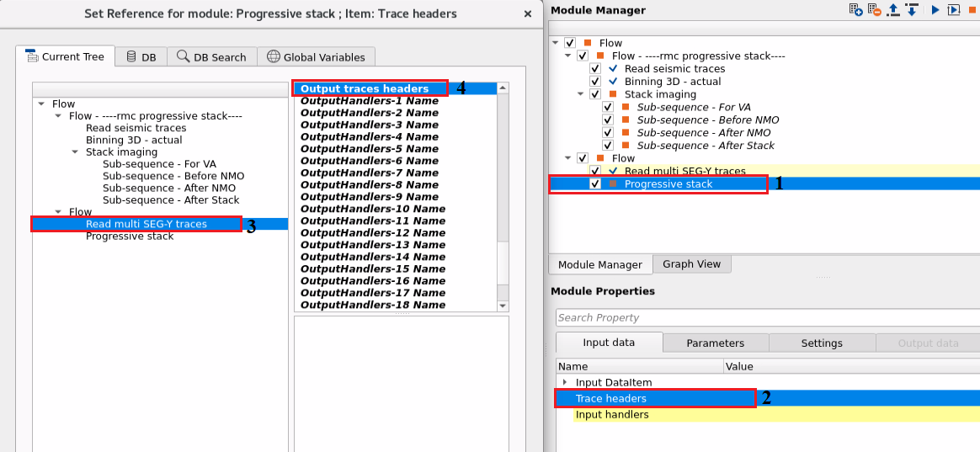The height and width of the screenshot is (452, 980).
Task: Click the status square icon beside Progressive stack in Module Manager
Action: pyautogui.click(x=613, y=183)
